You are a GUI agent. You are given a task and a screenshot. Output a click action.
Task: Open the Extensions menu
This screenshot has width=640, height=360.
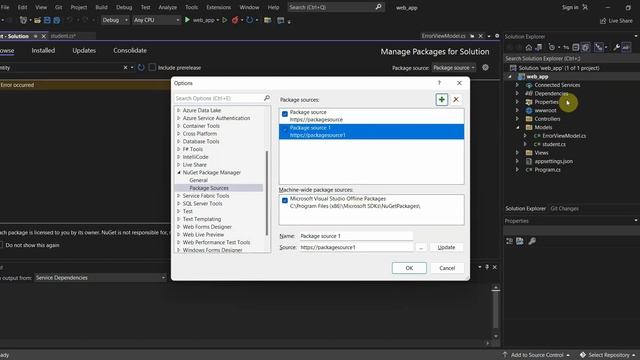(218, 7)
